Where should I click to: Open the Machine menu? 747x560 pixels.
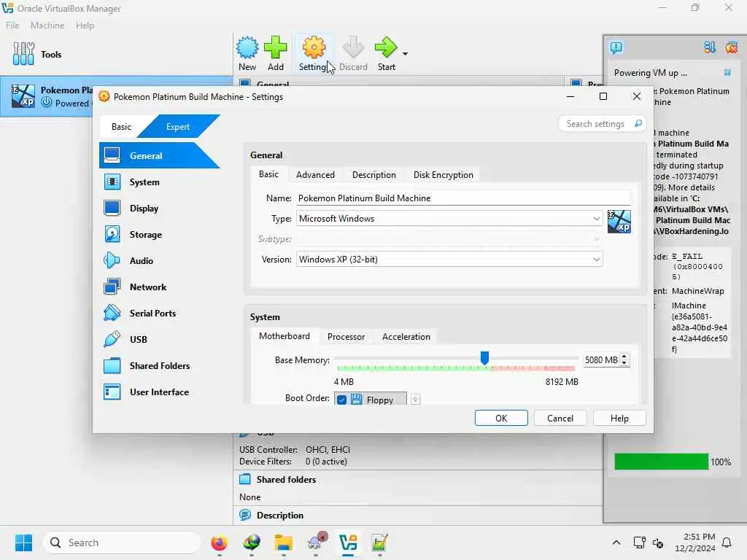[x=47, y=26]
